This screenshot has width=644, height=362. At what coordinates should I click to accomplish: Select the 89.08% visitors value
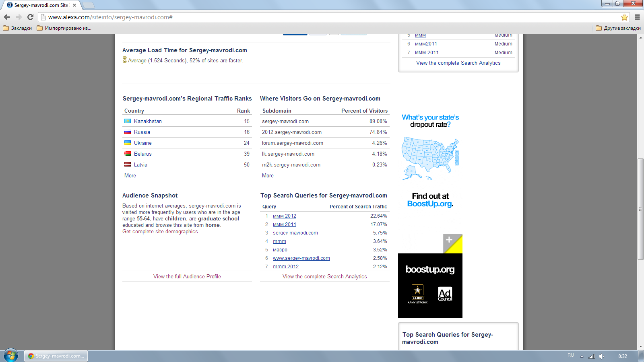click(x=378, y=121)
